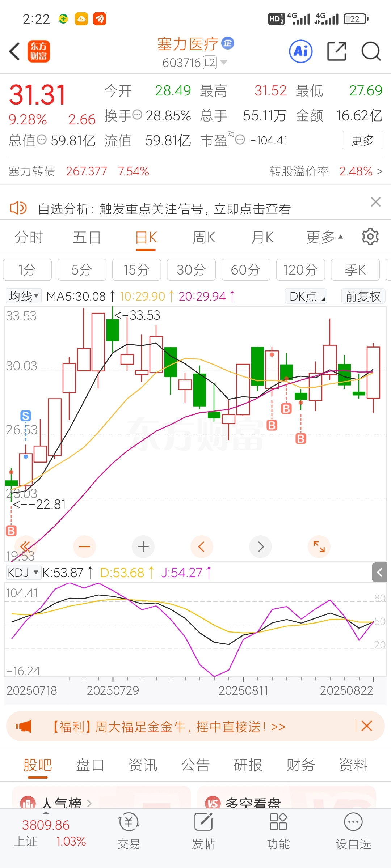Viewport: 391px width, 868px height.
Task: Open 发帖 post icon
Action: tap(203, 830)
